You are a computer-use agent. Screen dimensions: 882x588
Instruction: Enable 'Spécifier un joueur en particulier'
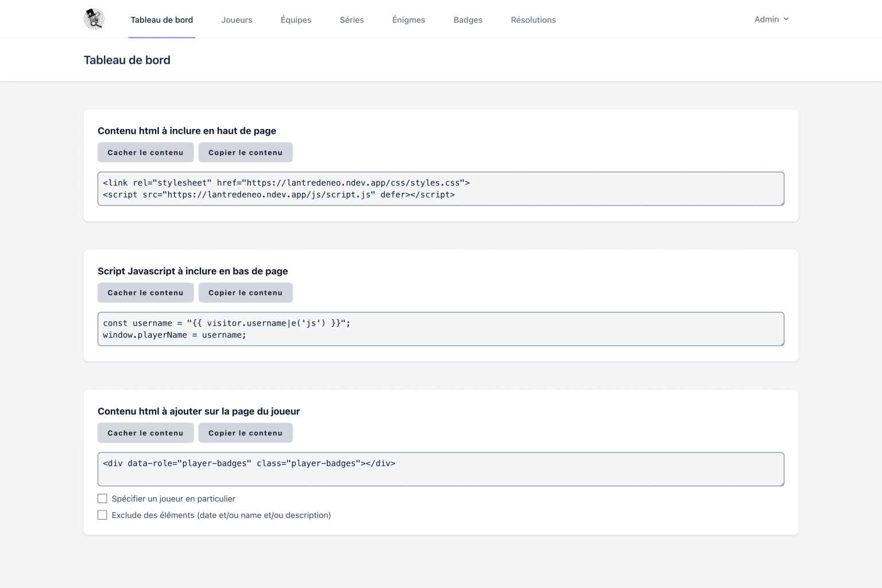click(x=103, y=498)
